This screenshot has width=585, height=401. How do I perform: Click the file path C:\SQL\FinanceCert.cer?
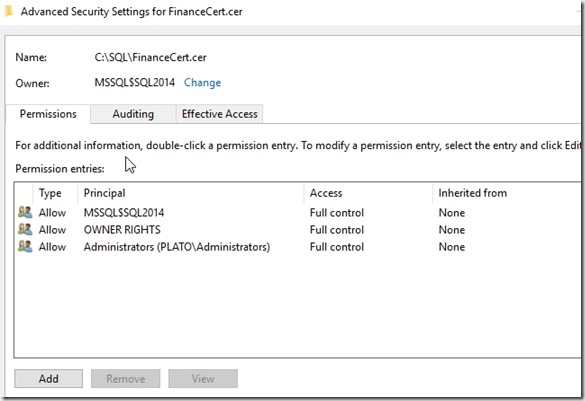point(150,57)
